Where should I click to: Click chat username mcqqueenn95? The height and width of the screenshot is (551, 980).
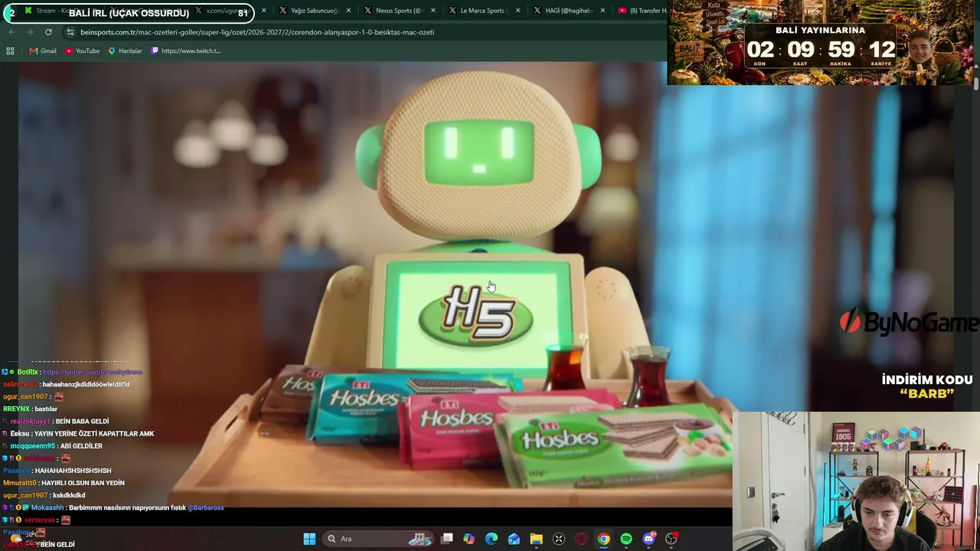[x=32, y=445]
